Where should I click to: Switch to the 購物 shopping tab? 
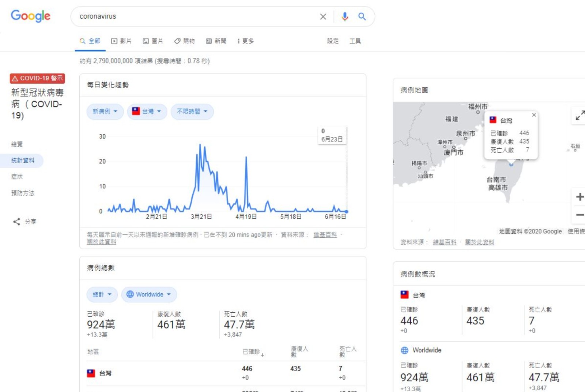pyautogui.click(x=184, y=41)
